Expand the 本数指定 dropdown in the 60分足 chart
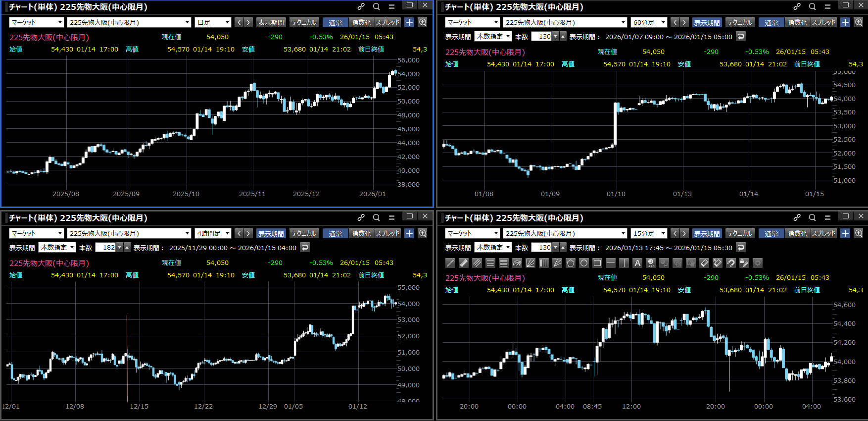Screen dimensions: 868x421 [493, 36]
